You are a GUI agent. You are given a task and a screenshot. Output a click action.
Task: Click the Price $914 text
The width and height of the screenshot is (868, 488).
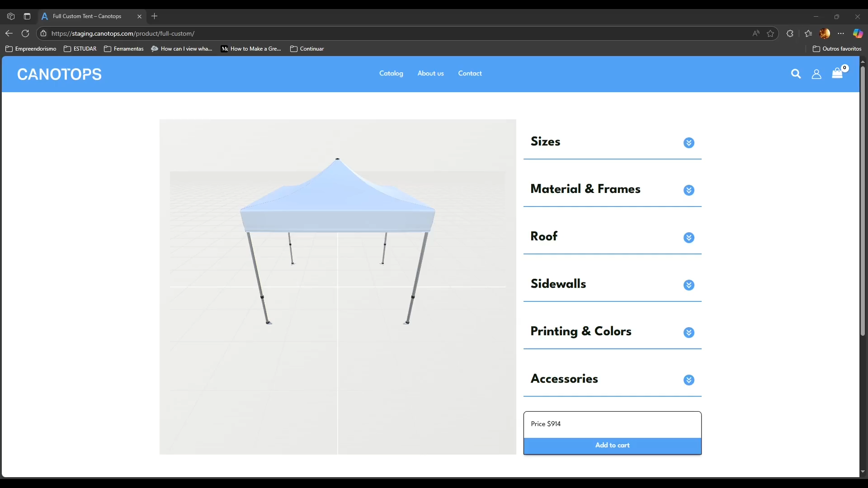point(546,424)
